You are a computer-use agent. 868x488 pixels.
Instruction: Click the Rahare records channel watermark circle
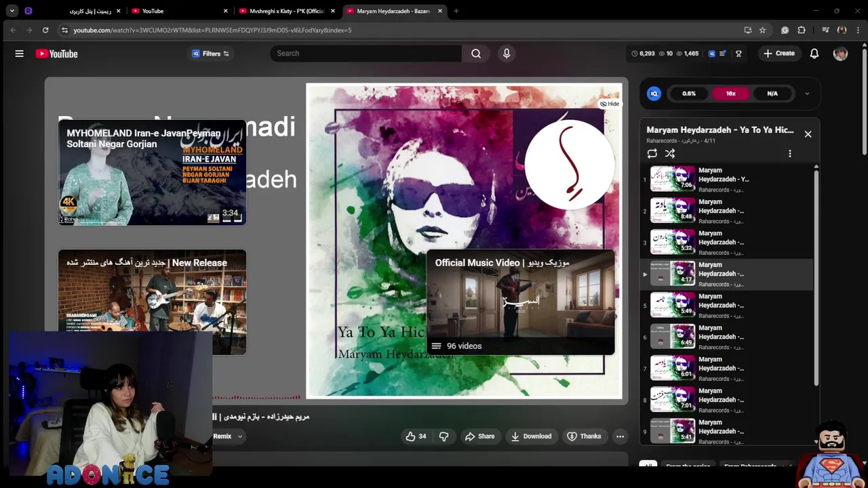(569, 165)
